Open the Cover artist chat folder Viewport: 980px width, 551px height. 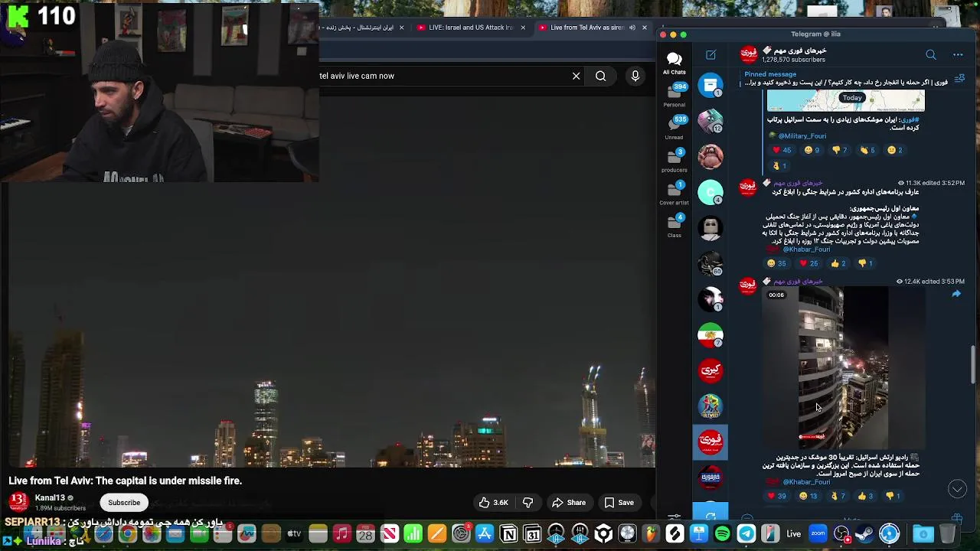(x=674, y=193)
